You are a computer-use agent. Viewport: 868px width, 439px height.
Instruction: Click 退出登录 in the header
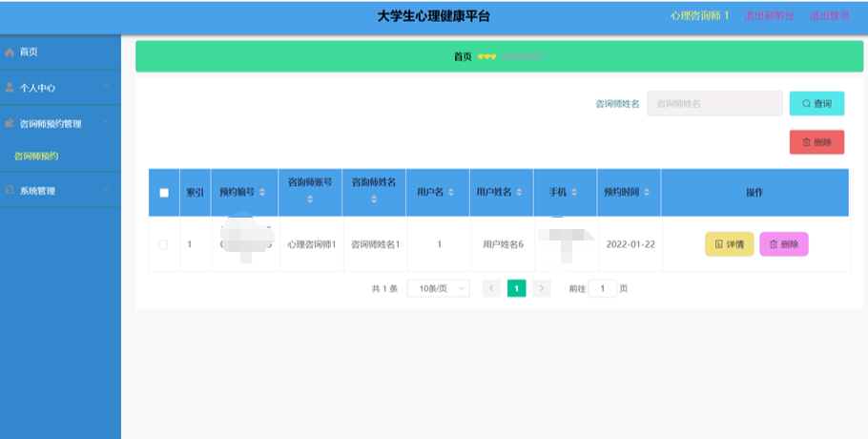(x=829, y=16)
